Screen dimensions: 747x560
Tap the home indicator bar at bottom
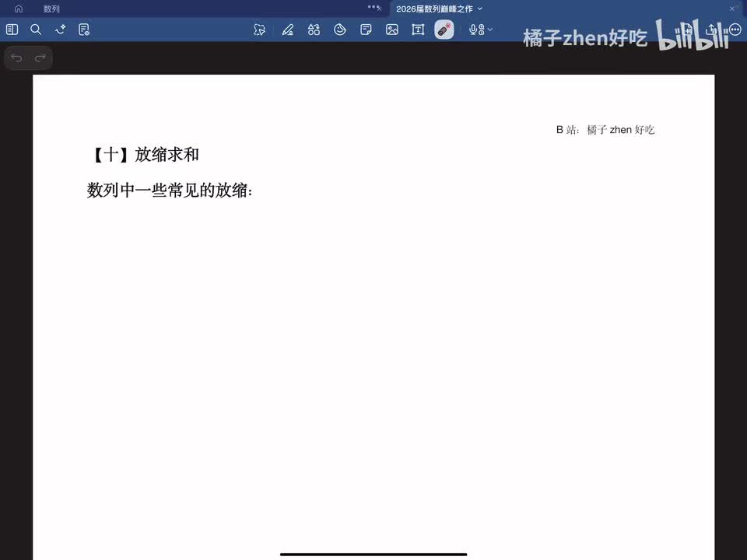(373, 555)
